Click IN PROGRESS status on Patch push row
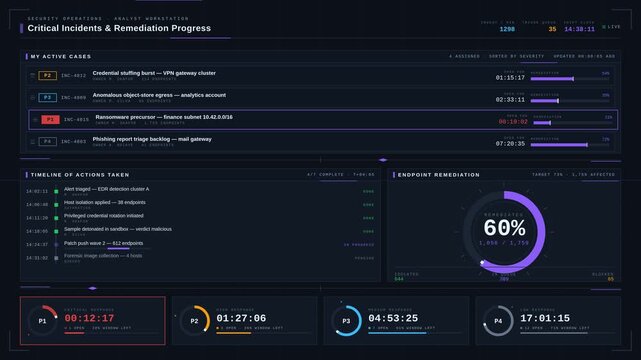The width and height of the screenshot is (641, 360). (359, 245)
